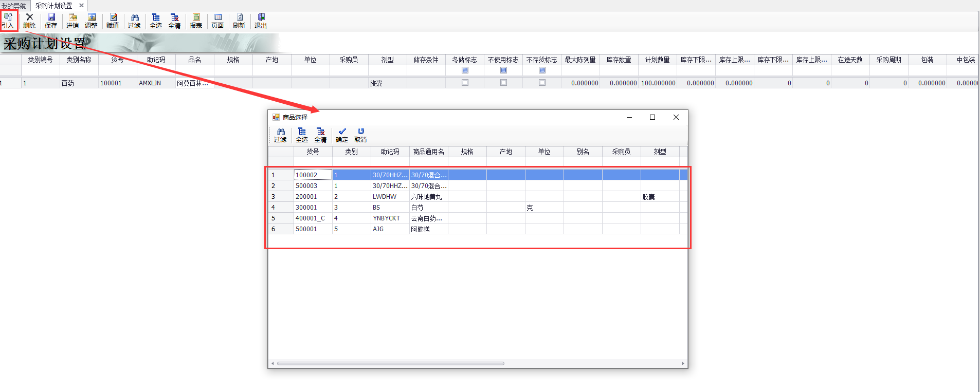Viewport: 980px width, 392px height.
Task: Click the 刷新 refresh toolbar icon
Action: pyautogui.click(x=239, y=21)
